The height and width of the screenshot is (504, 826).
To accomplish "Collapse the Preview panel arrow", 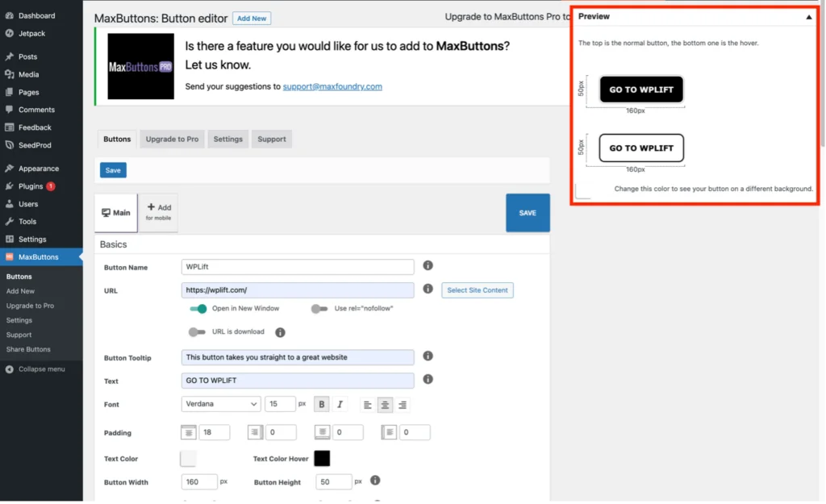I will pos(808,17).
